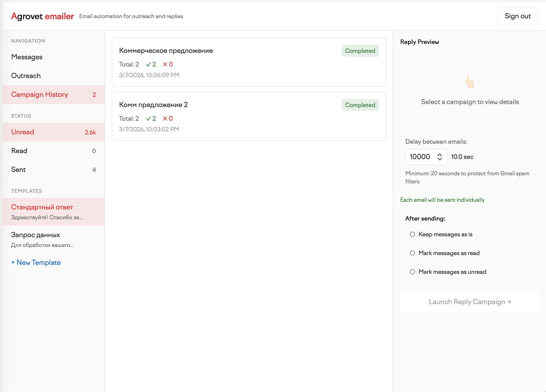Viewport: 546px width, 392px height.
Task: Click the green checkmark count on Коммерческое предложение
Action: [151, 64]
